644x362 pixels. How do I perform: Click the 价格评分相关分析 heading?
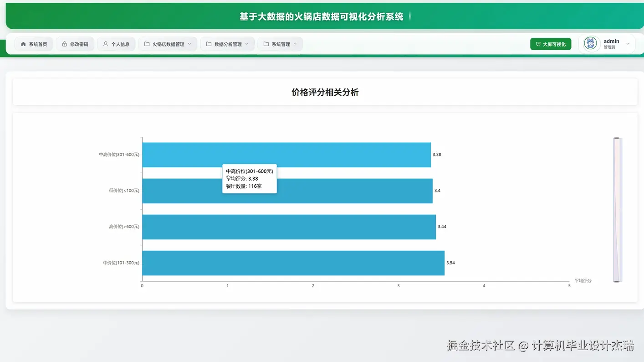325,92
